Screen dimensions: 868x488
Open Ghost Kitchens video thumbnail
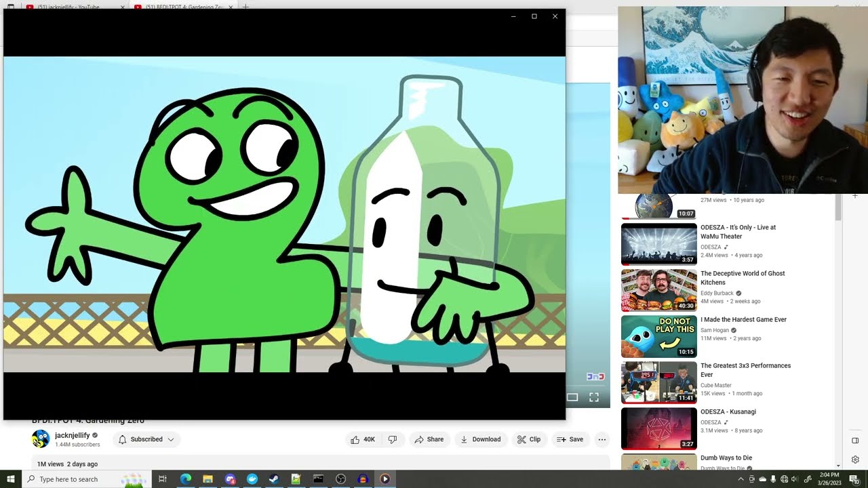(659, 290)
